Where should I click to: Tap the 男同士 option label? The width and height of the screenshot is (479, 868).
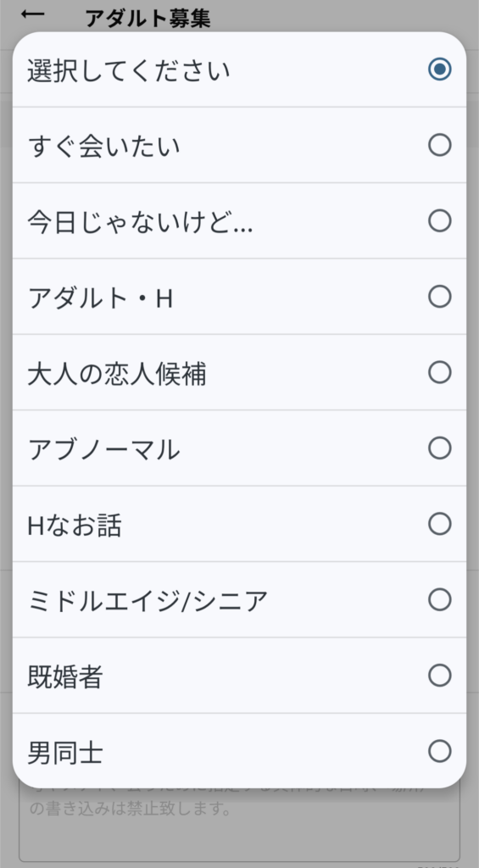click(x=64, y=753)
